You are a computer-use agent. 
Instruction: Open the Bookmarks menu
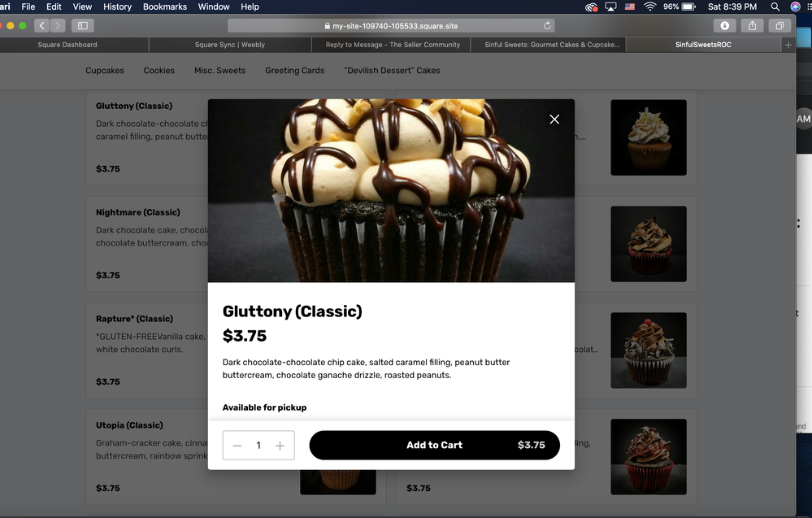coord(164,7)
